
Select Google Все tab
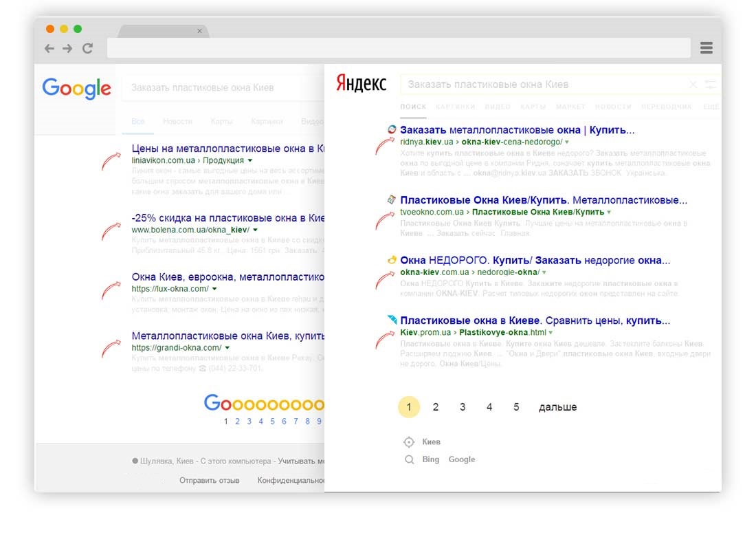(x=138, y=122)
